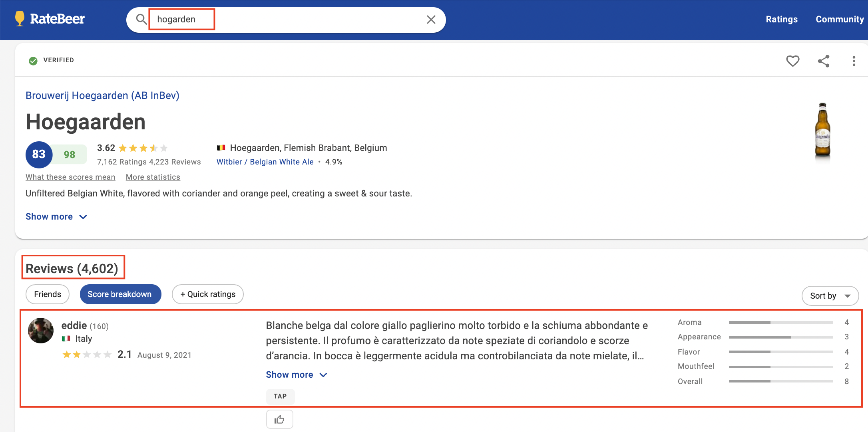Click the RateBeer logo icon
This screenshot has width=868, height=432.
point(20,19)
